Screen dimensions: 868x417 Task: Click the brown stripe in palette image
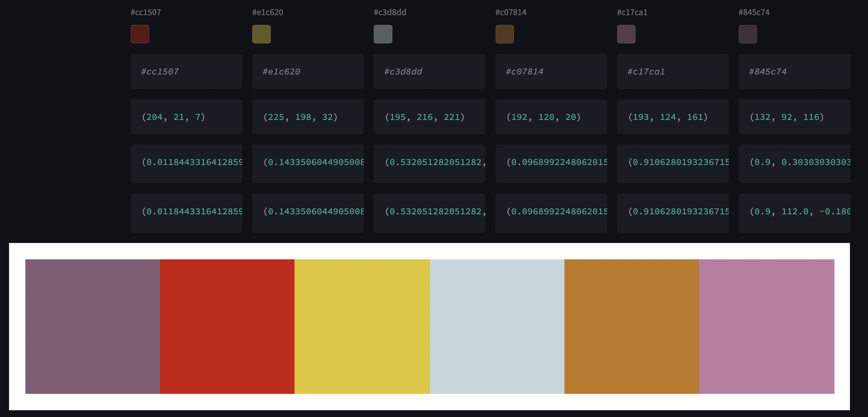[631, 326]
